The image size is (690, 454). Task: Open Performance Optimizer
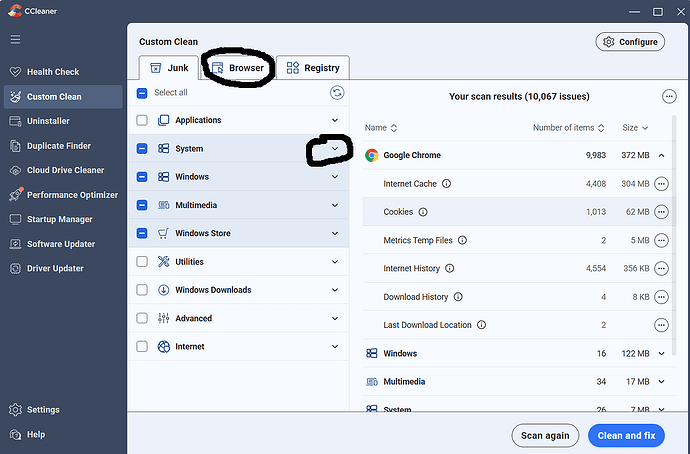click(63, 195)
